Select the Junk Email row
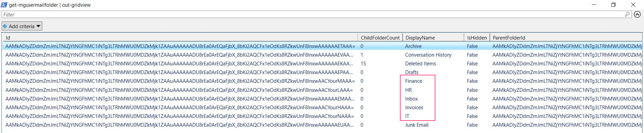 (x=322, y=125)
